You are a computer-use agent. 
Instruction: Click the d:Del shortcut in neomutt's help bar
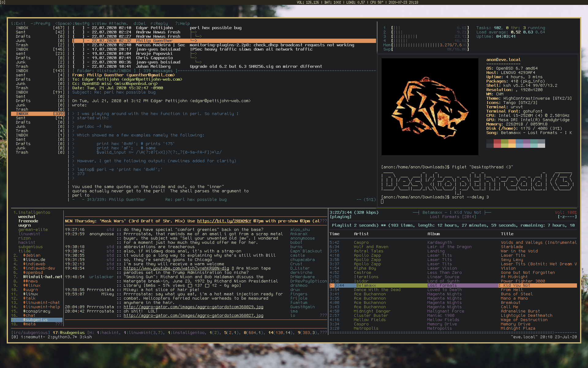[140, 23]
